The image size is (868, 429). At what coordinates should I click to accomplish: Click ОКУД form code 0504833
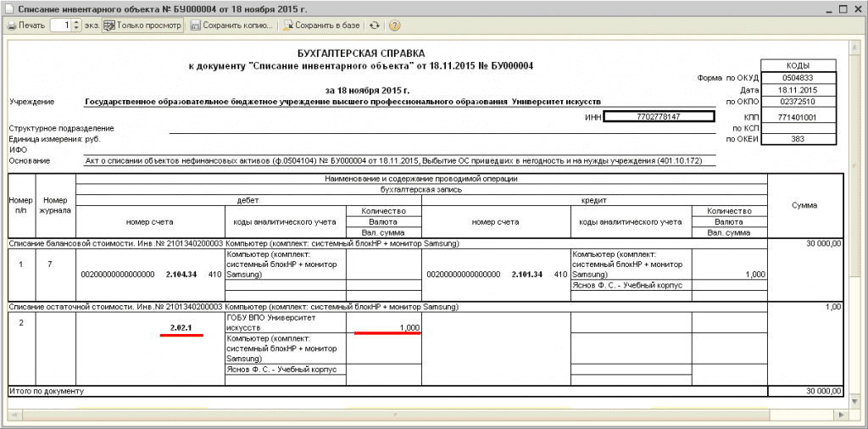coord(798,77)
